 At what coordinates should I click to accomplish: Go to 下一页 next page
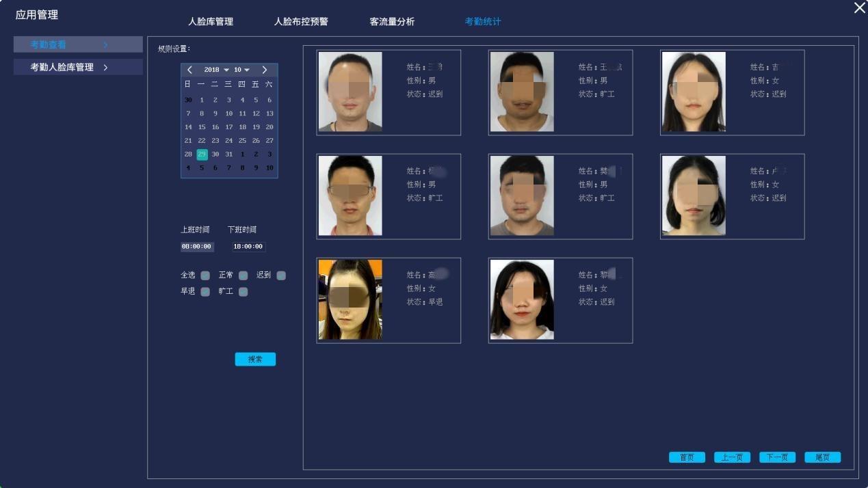(x=777, y=457)
